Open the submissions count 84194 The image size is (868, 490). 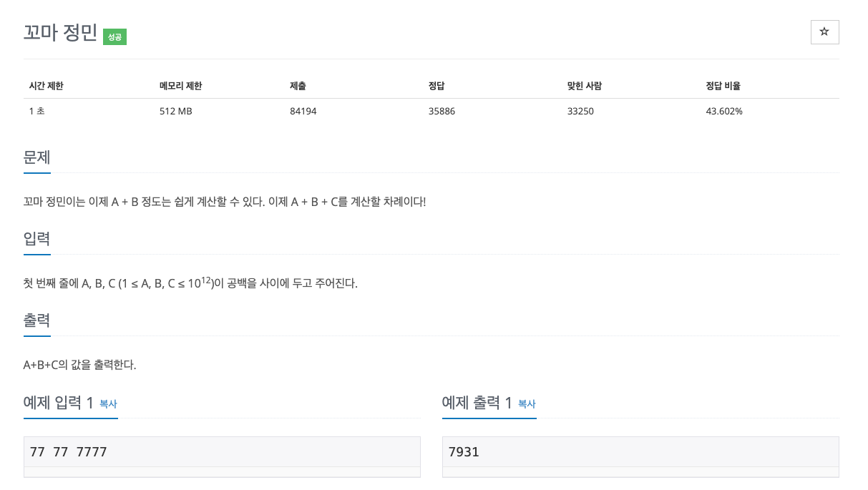pos(303,111)
